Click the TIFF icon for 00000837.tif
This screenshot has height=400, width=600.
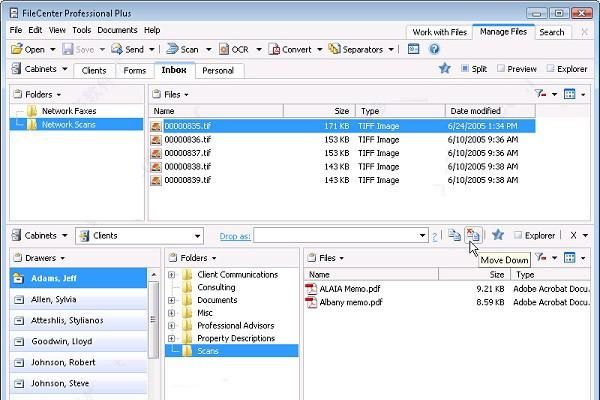(x=156, y=153)
